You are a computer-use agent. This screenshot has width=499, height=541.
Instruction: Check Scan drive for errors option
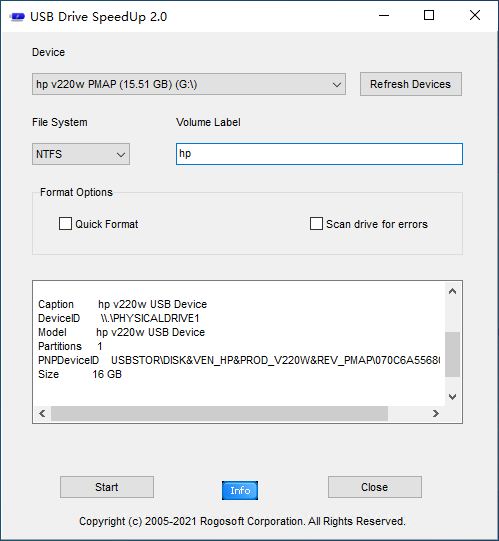[316, 224]
